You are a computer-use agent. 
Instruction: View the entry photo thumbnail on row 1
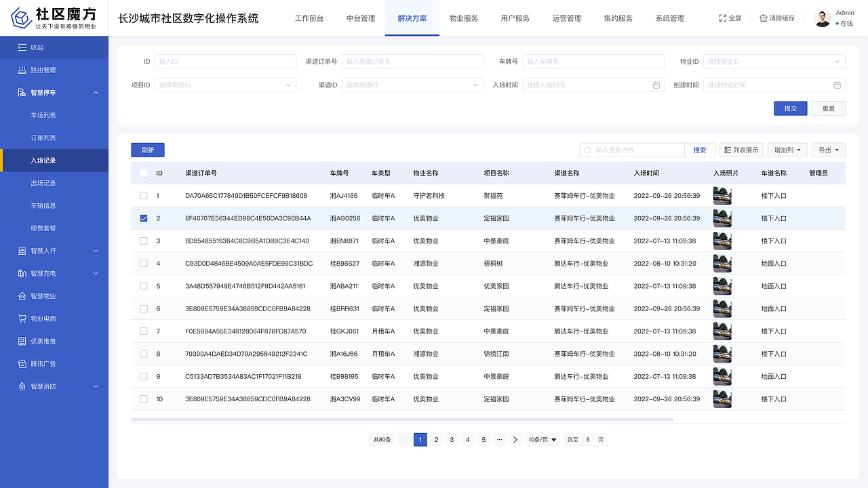click(x=722, y=195)
